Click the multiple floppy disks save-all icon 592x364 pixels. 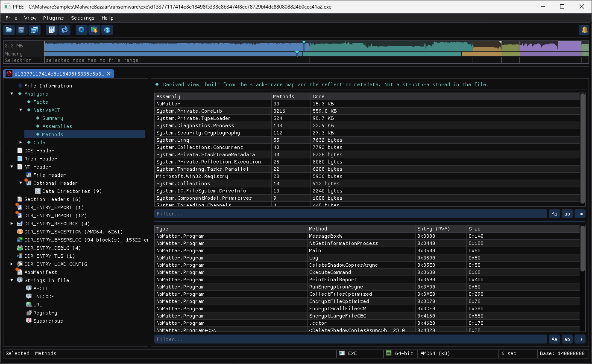point(34,30)
